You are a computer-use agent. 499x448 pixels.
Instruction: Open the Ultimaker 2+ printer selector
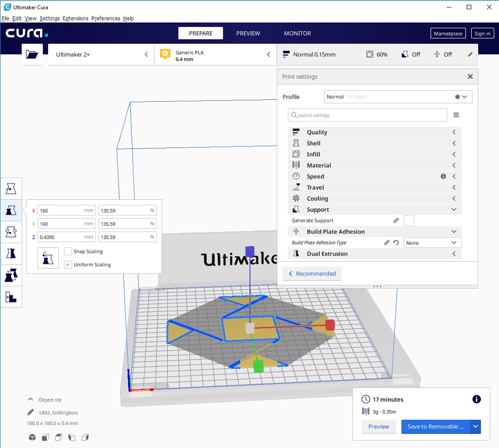pyautogui.click(x=101, y=55)
